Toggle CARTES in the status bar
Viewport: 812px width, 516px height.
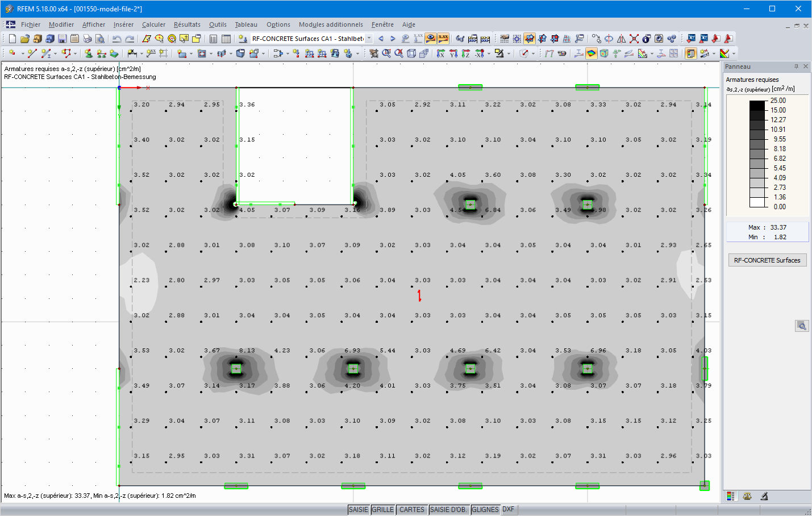412,510
